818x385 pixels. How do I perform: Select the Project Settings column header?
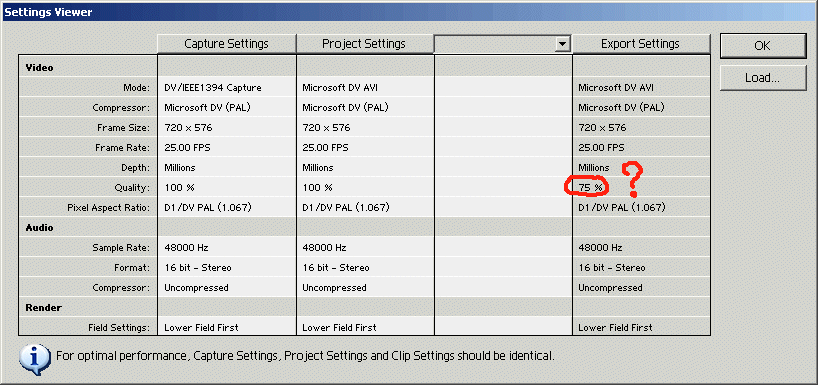[x=364, y=44]
